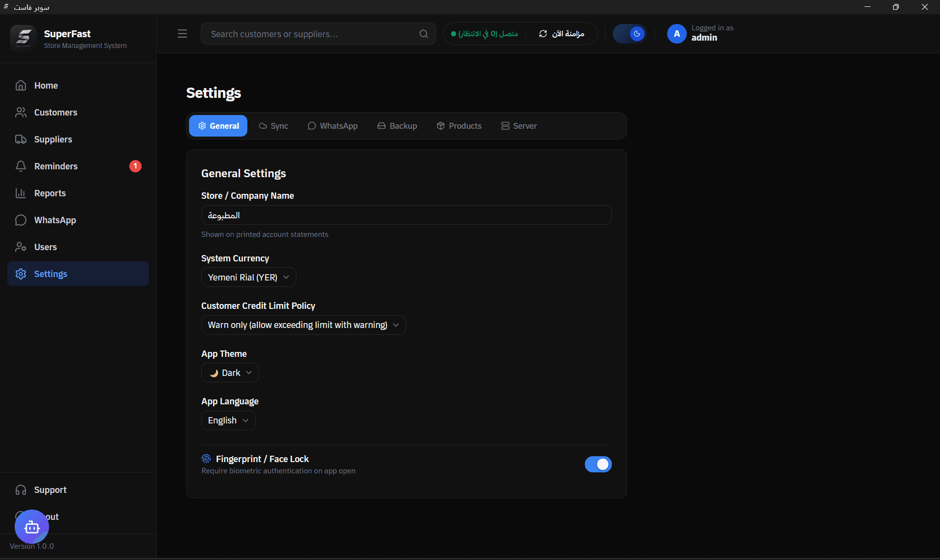Minimize the application window
Viewport: 940px width, 560px height.
[868, 7]
